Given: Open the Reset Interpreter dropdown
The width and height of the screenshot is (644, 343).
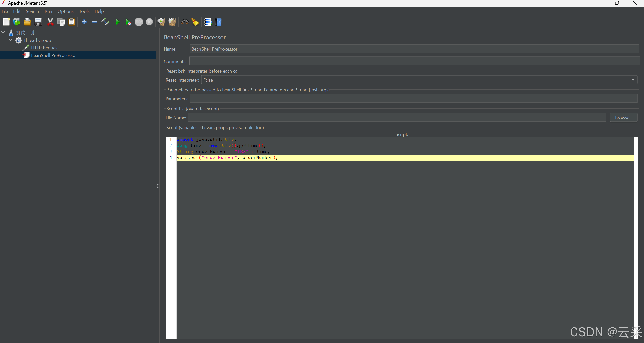Looking at the screenshot, I should click(x=419, y=80).
